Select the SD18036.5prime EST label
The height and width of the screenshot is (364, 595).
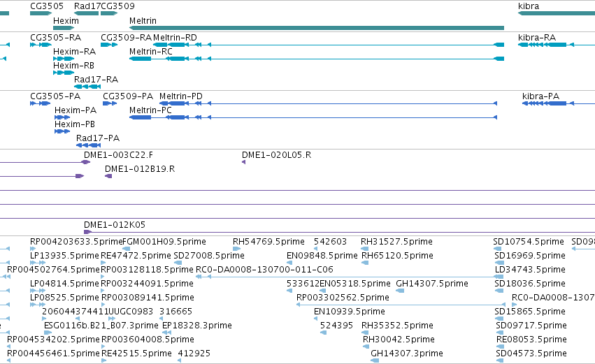click(530, 284)
